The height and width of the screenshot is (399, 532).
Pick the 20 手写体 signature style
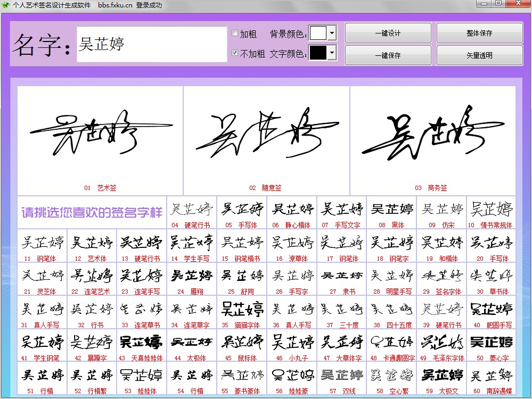pyautogui.click(x=492, y=245)
